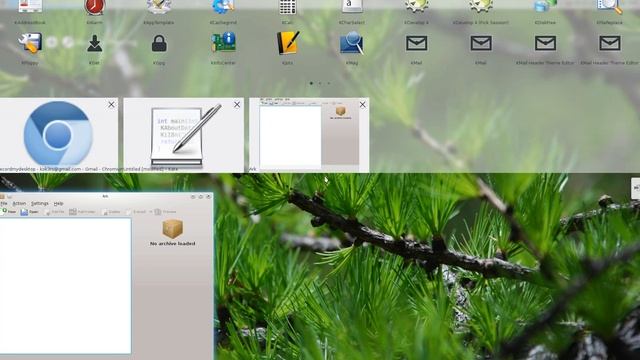Click Add Folder in Ark toolbar
Screen dimensions: 640x360
coord(82,212)
